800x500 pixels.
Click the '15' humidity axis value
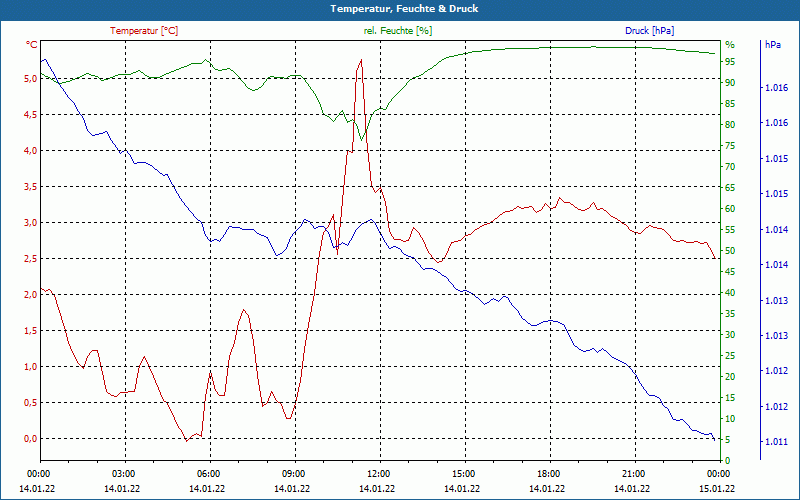(730, 398)
